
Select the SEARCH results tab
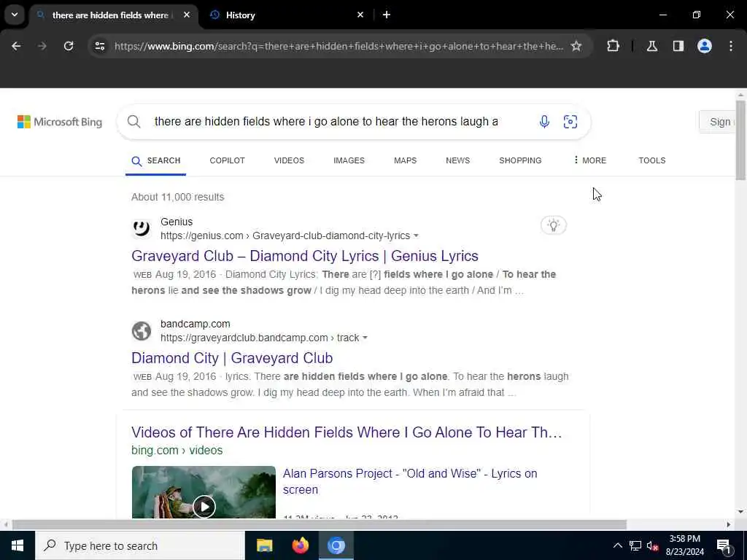tap(156, 161)
